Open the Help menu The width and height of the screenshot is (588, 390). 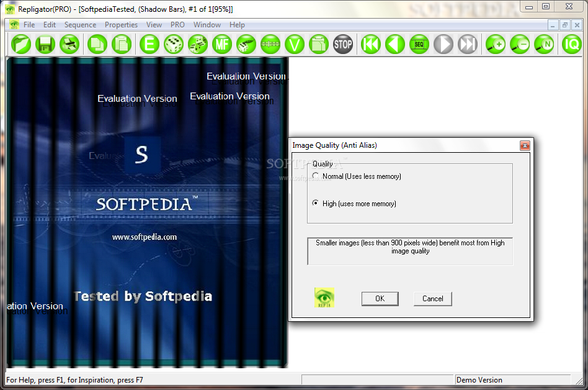point(237,25)
